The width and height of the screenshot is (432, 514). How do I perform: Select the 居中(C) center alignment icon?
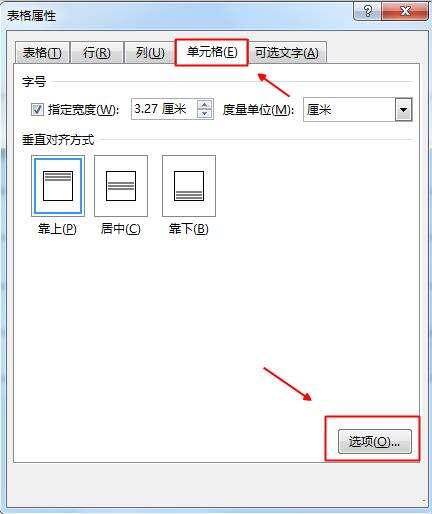(x=121, y=186)
